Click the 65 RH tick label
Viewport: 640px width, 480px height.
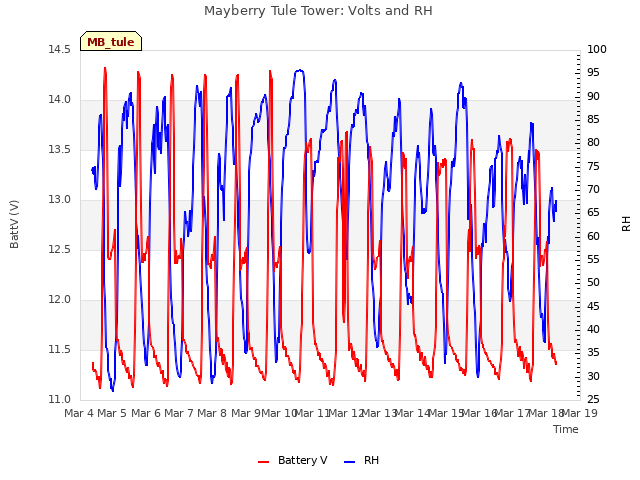click(x=593, y=213)
